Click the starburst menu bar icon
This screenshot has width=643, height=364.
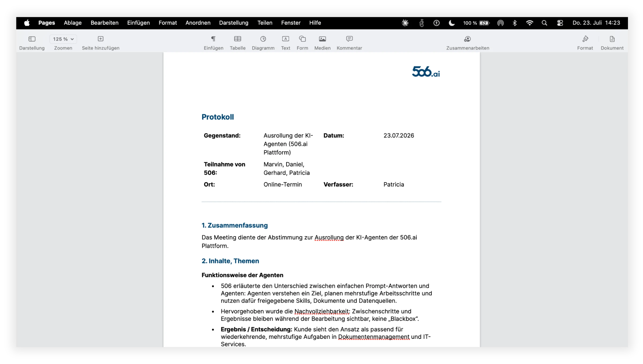point(405,23)
